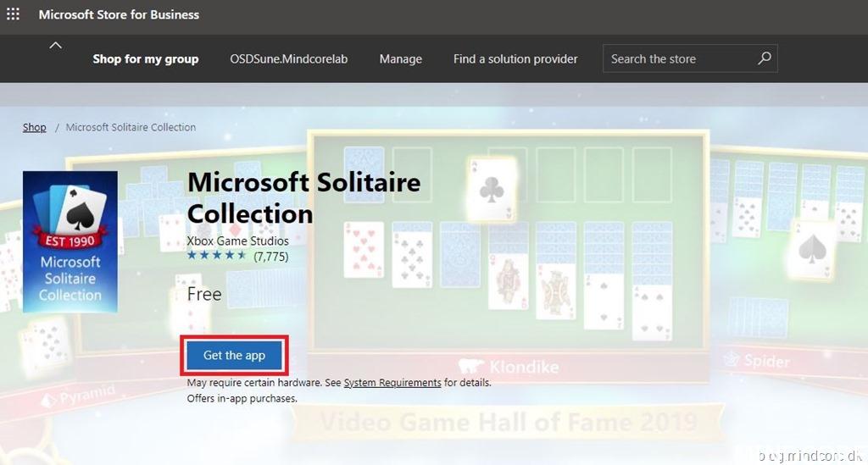This screenshot has height=465, width=868.
Task: Click the Microsoft Solitaire Collection heading
Action: pyautogui.click(x=303, y=197)
